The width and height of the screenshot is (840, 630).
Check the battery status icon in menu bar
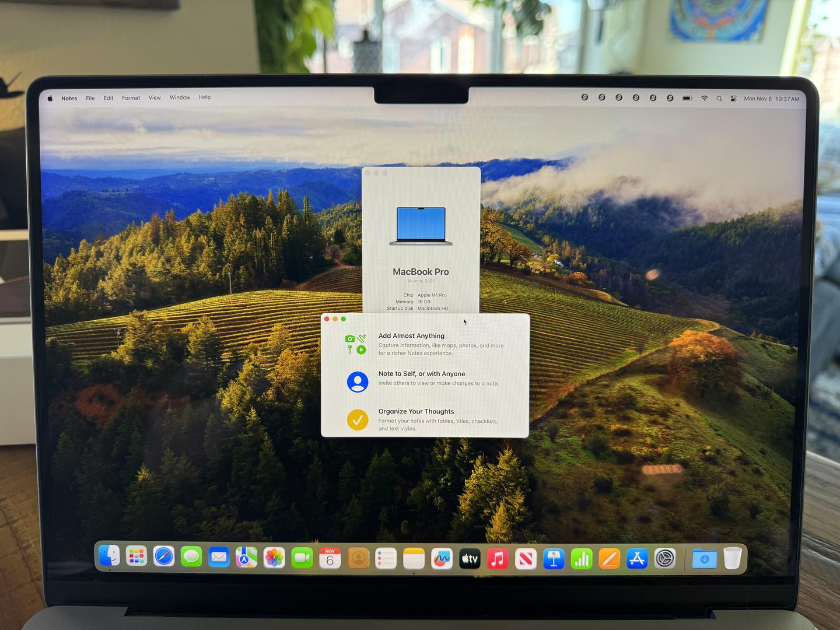tap(688, 98)
